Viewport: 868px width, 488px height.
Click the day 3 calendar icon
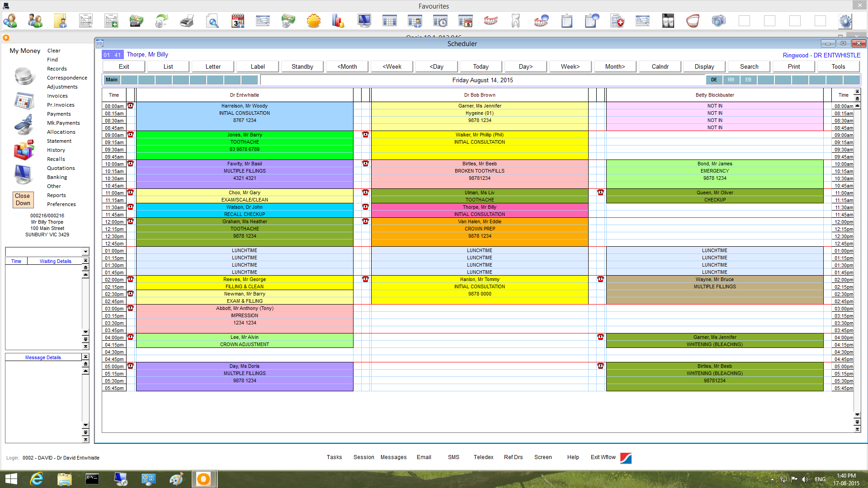[x=238, y=21]
